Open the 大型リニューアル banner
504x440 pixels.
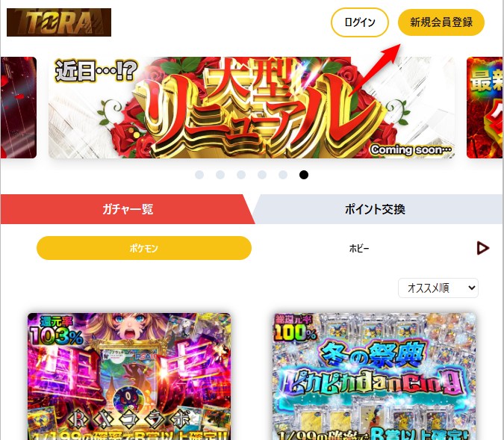pos(252,108)
